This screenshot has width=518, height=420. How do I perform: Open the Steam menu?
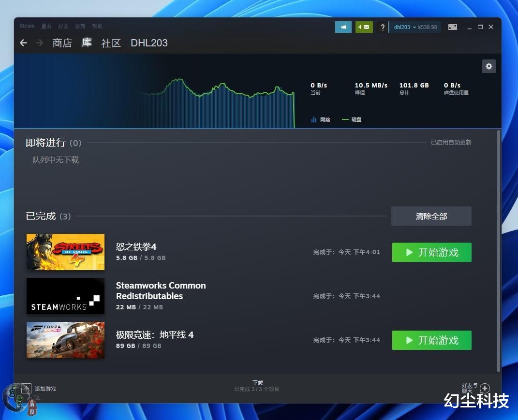click(x=27, y=26)
